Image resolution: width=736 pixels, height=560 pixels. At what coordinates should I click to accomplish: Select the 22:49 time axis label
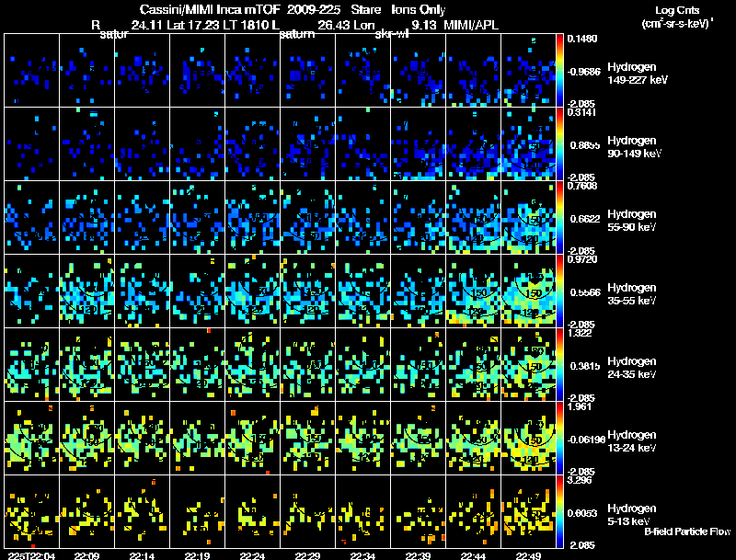click(528, 555)
